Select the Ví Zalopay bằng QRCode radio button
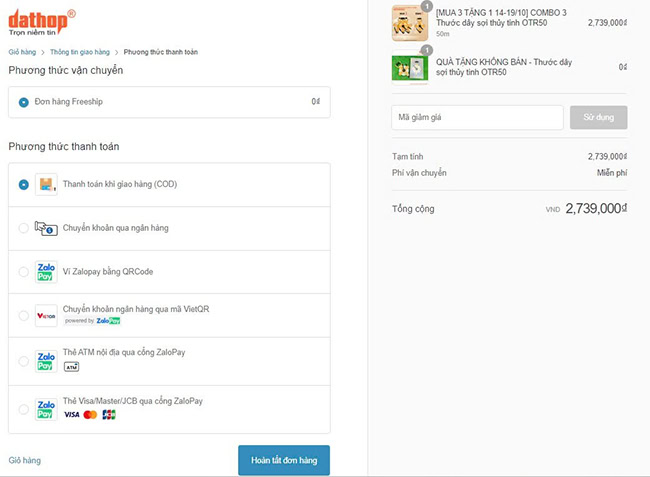 pyautogui.click(x=24, y=272)
